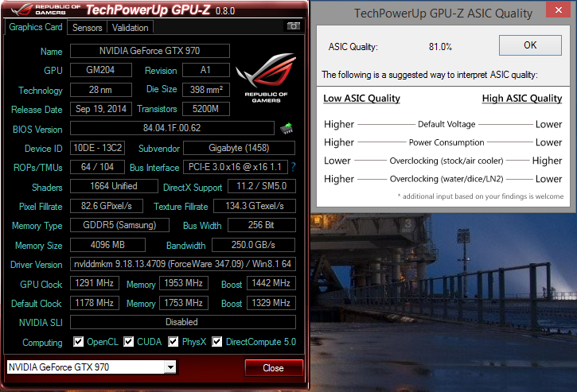The width and height of the screenshot is (577, 392).
Task: Click the Bus Interface value PCI-E 3.0
Action: 235,167
